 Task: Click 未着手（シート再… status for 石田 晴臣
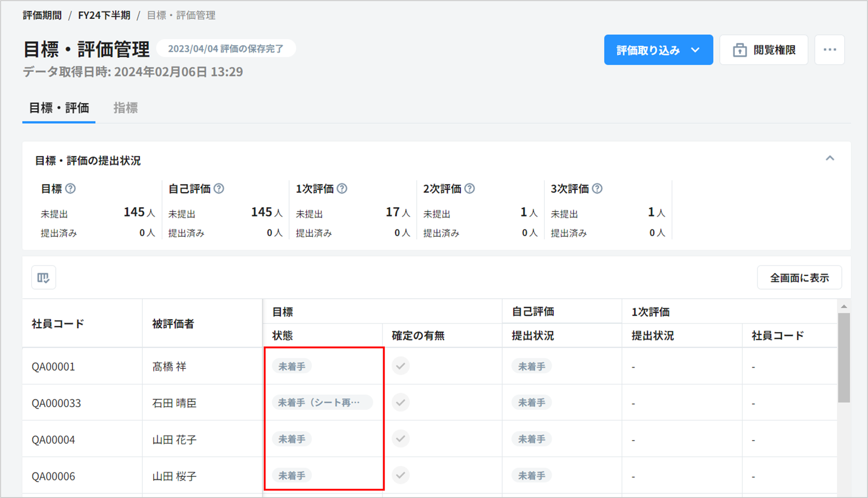[x=322, y=403]
